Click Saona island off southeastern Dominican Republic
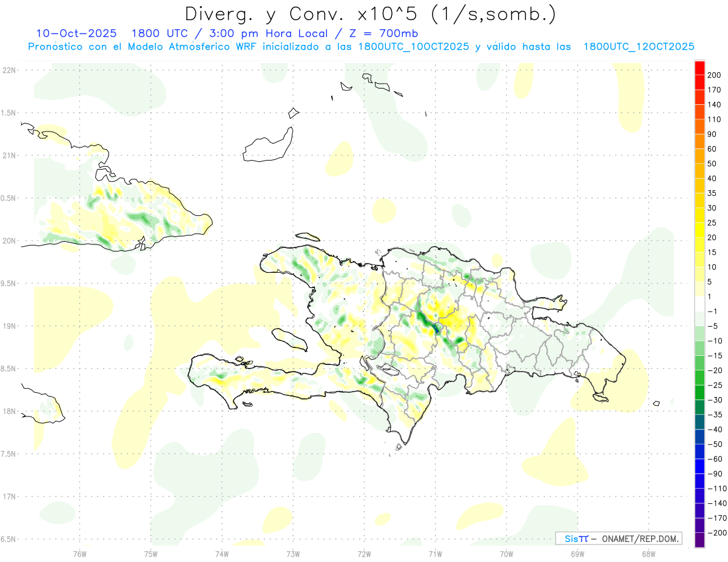This screenshot has width=728, height=562. click(x=601, y=397)
